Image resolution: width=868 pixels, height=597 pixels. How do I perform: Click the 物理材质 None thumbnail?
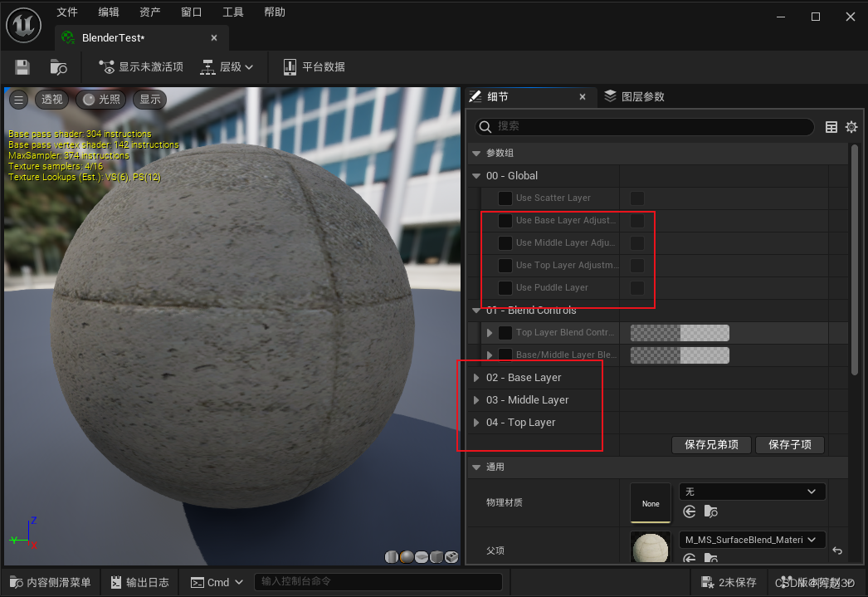(651, 503)
